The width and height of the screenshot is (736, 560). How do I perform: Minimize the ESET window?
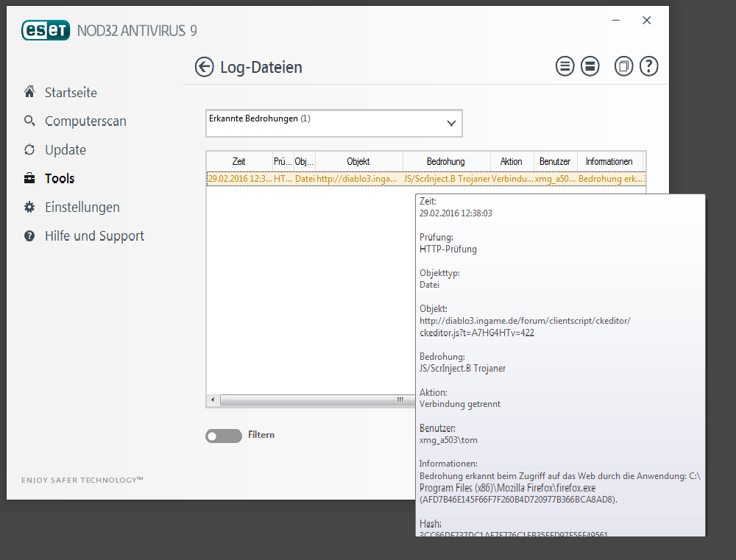click(616, 20)
